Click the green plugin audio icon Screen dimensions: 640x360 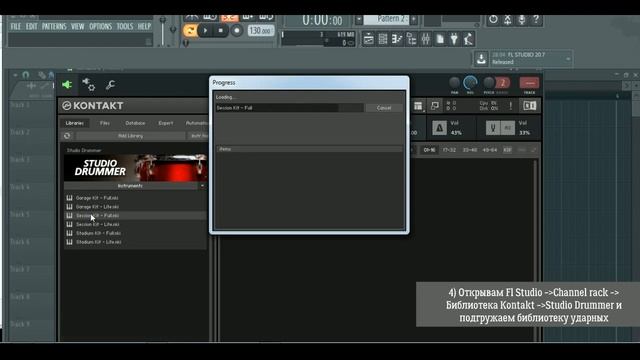tap(67, 84)
